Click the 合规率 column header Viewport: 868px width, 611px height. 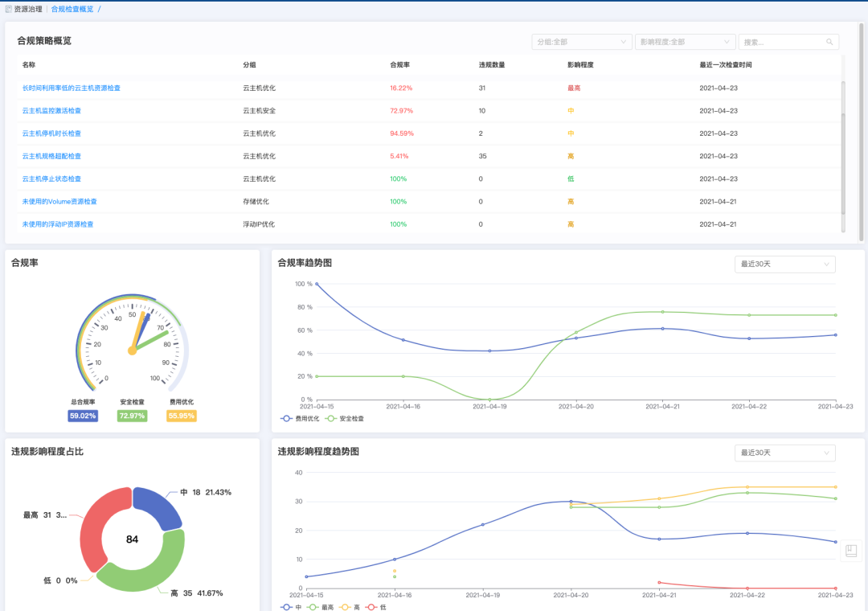[399, 65]
